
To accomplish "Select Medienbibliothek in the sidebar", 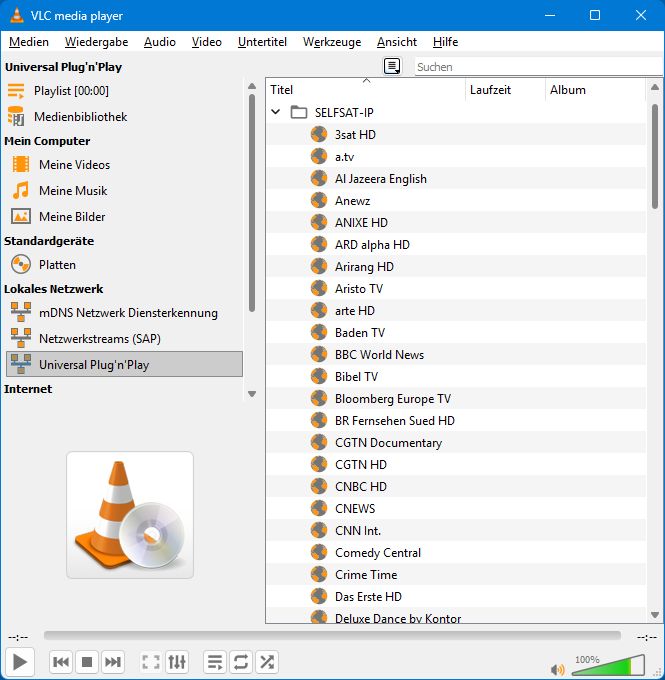I will (x=80, y=117).
